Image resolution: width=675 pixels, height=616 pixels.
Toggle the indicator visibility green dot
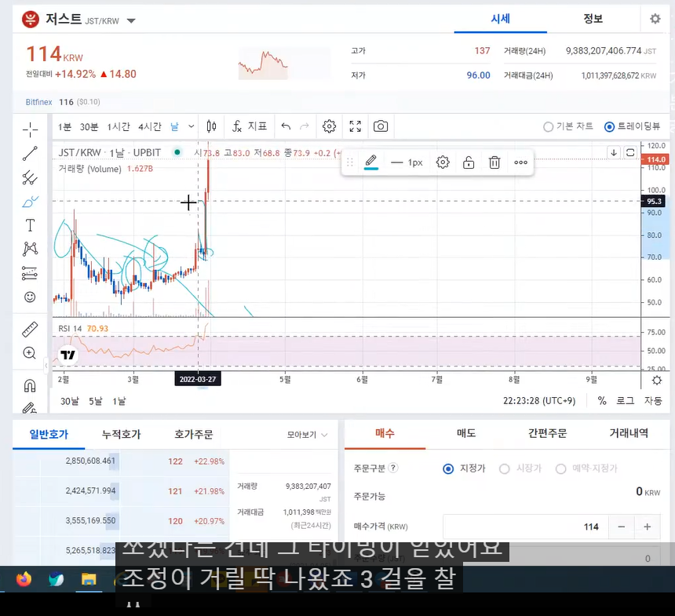click(x=177, y=152)
